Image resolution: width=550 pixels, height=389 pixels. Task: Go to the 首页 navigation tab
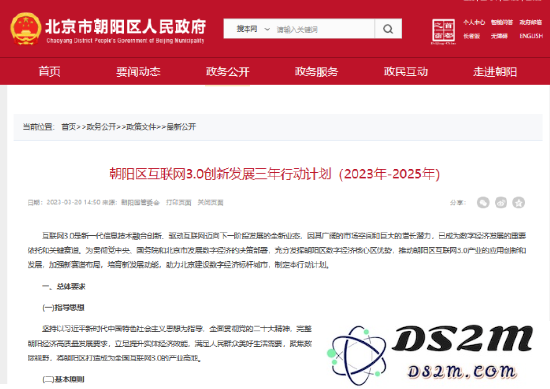click(x=49, y=72)
